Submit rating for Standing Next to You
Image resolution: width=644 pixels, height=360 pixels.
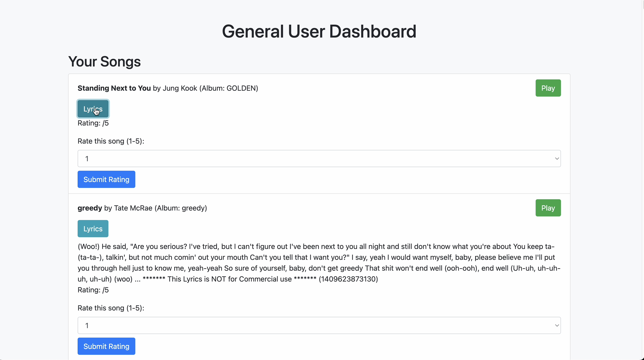106,179
